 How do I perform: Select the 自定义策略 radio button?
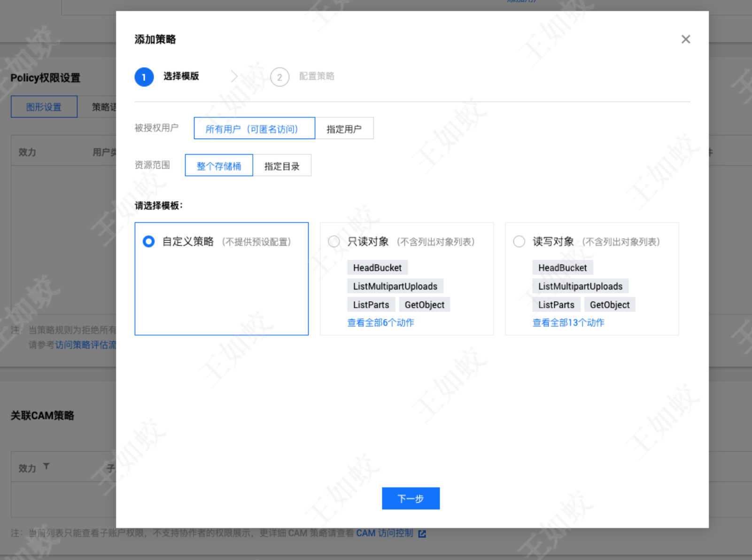[148, 241]
